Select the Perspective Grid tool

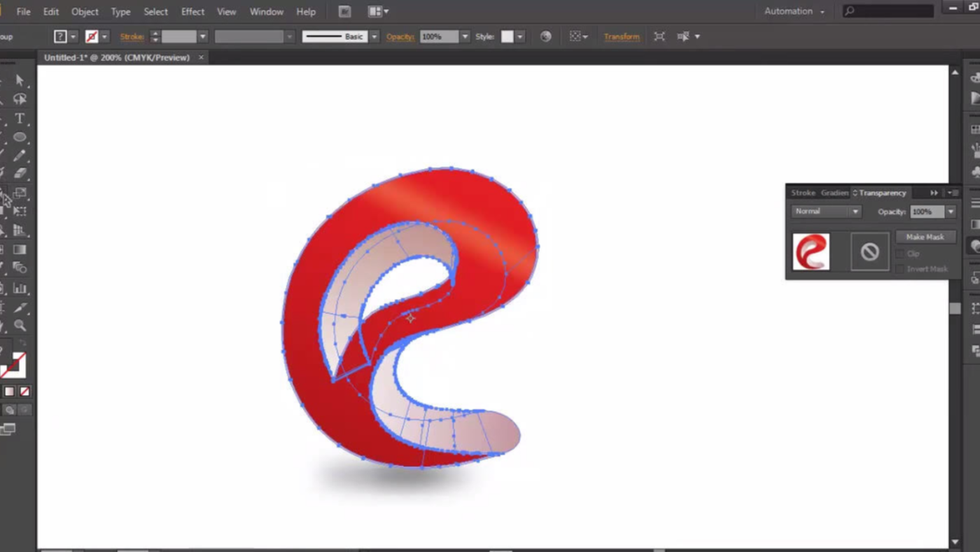pos(20,230)
